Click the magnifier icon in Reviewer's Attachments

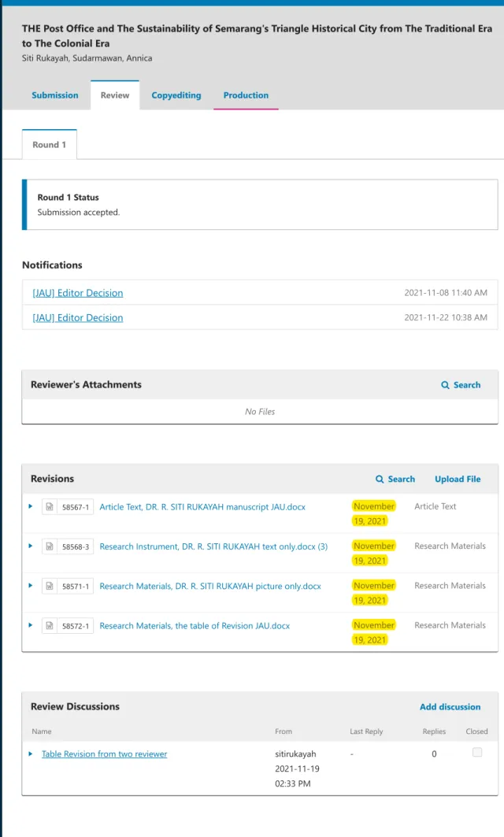(x=445, y=385)
